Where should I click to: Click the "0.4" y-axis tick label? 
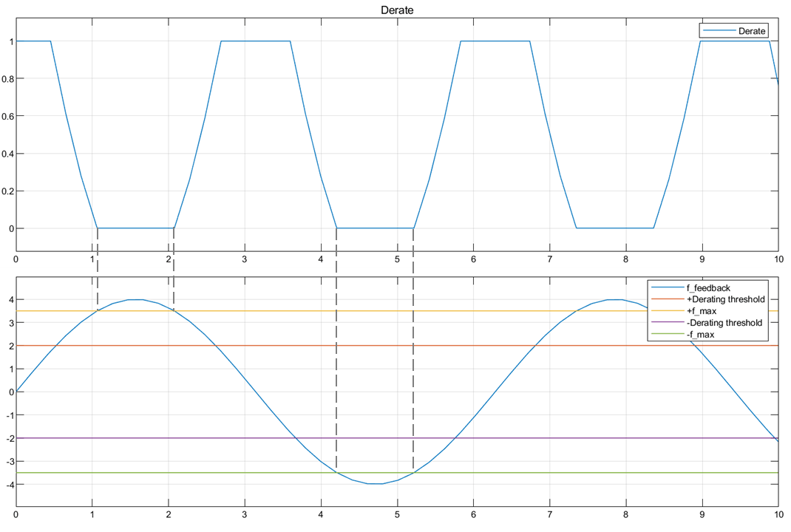[7, 154]
